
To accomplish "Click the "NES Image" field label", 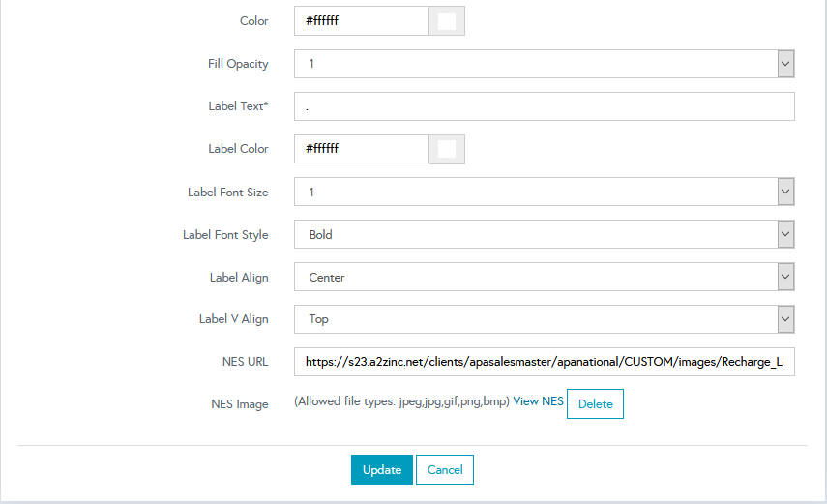I will click(x=239, y=404).
